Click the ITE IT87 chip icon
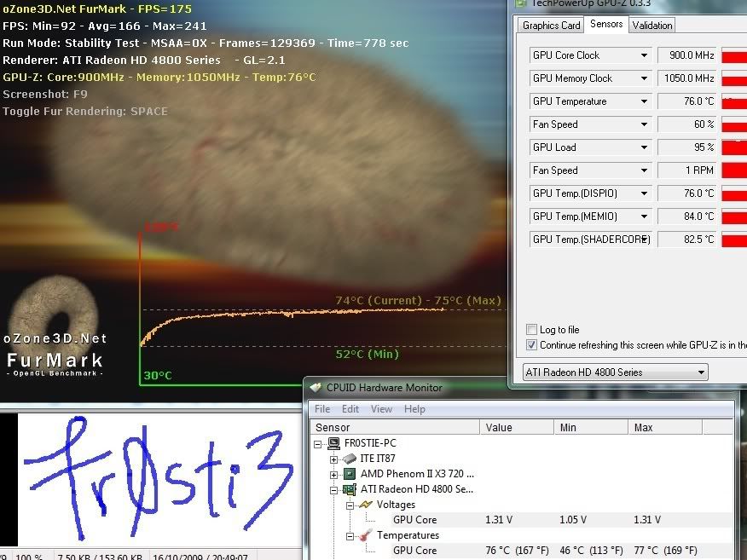The width and height of the screenshot is (747, 560). 350,458
